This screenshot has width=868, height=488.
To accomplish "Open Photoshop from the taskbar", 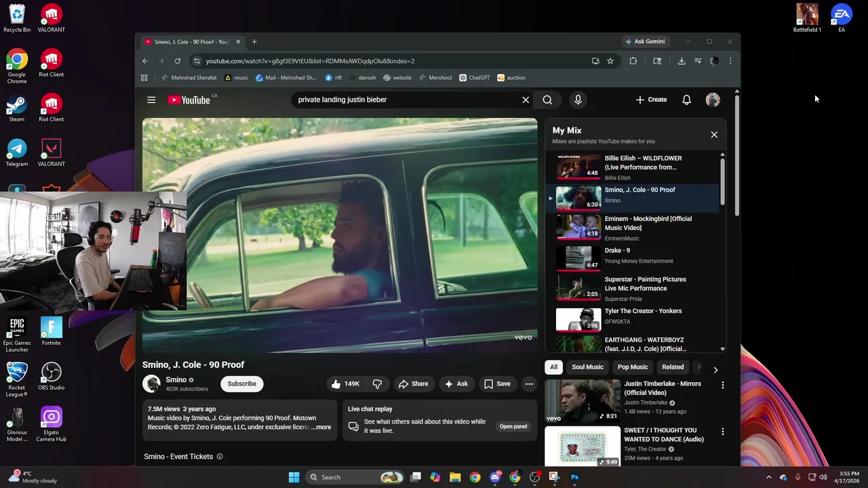I will (x=574, y=477).
